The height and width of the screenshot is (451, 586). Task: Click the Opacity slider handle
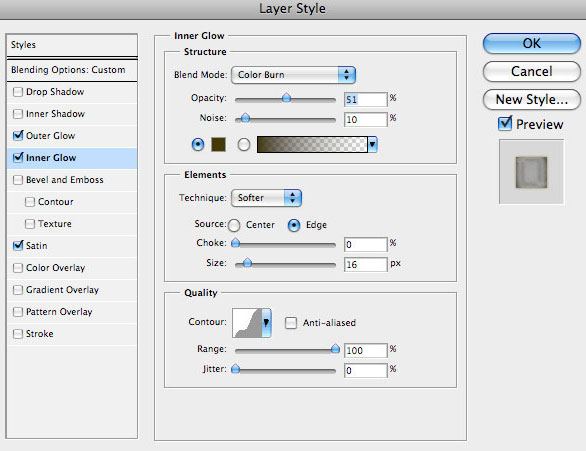pyautogui.click(x=286, y=98)
